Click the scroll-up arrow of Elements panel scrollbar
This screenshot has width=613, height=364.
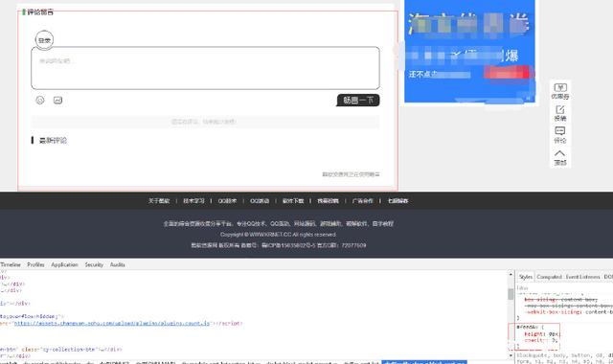point(511,275)
